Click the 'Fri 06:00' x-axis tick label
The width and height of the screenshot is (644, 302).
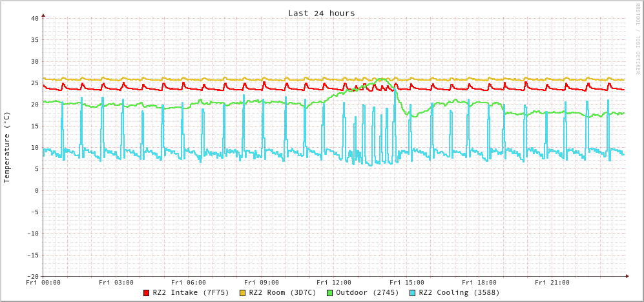pos(189,283)
